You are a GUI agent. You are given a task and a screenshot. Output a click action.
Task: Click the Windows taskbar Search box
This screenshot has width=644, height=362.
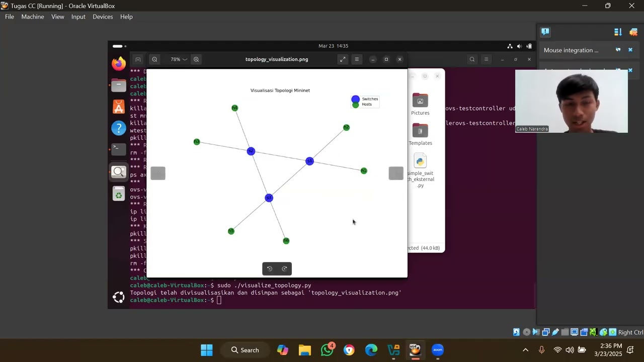(x=245, y=350)
